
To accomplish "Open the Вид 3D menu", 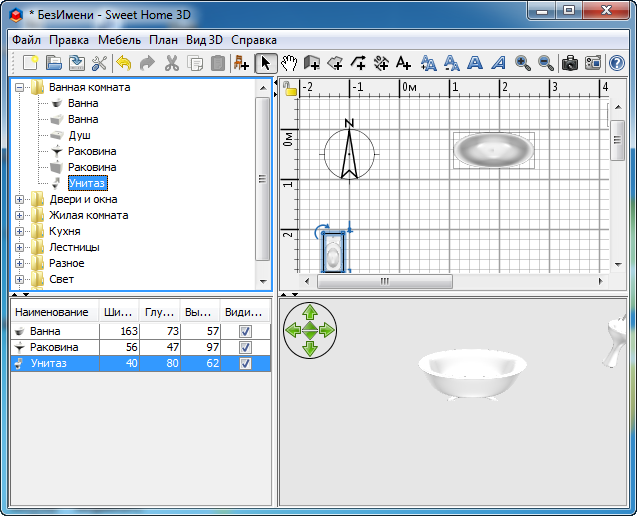I will pos(204,40).
